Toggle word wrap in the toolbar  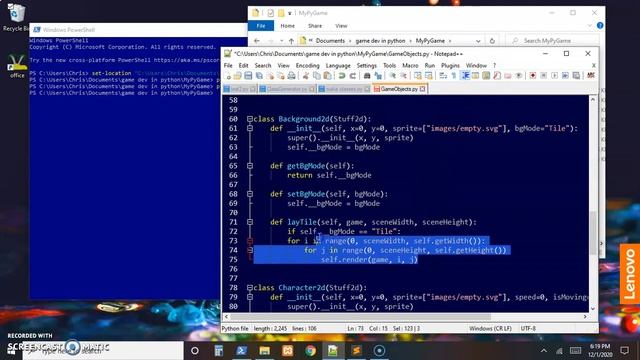click(x=443, y=76)
